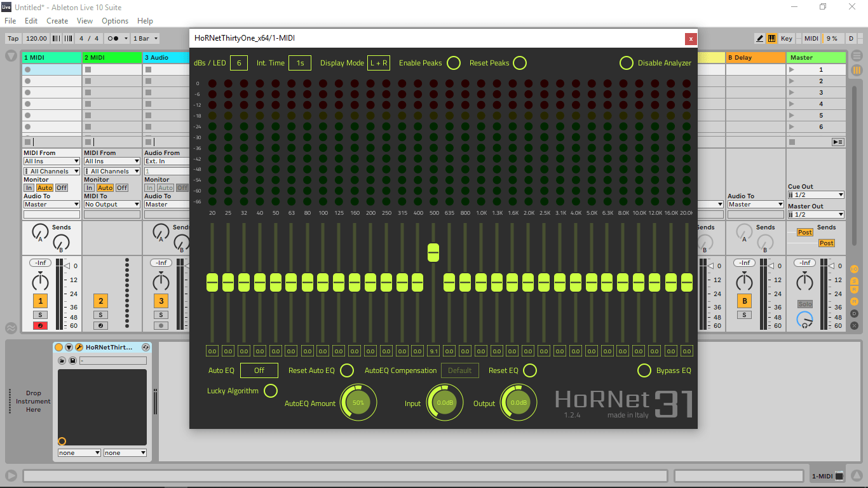The image size is (868, 488).
Task: Fold the HoRNetThirtyOne device with triangle button
Action: [x=69, y=348]
